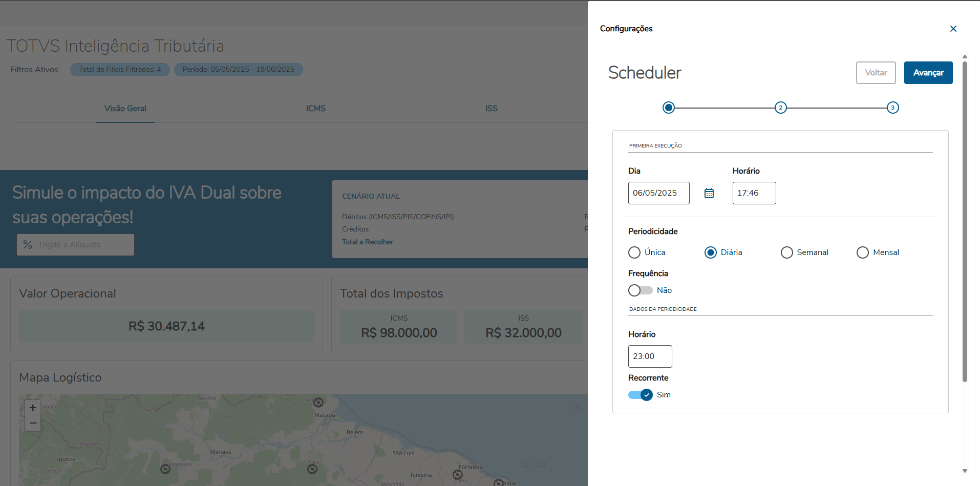
Task: Select the map marker near Natal
Action: [498, 482]
